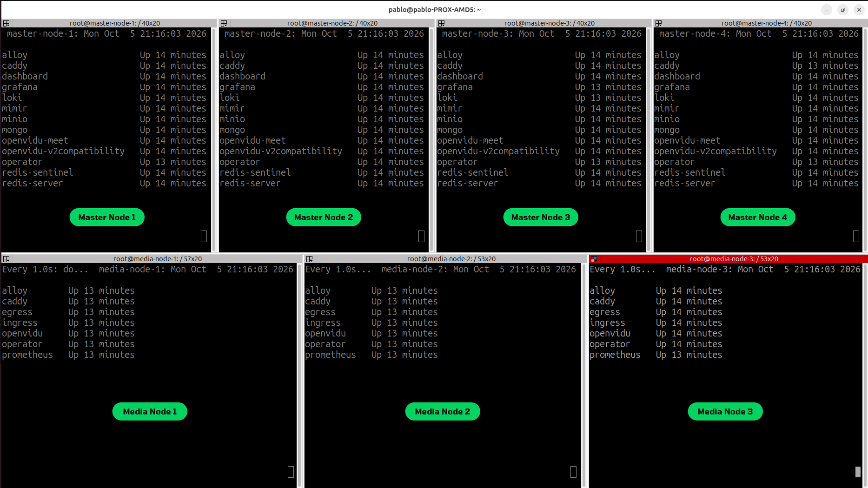
Task: Click 'Every 1.0s: do...' header in media-node-1
Action: point(45,269)
